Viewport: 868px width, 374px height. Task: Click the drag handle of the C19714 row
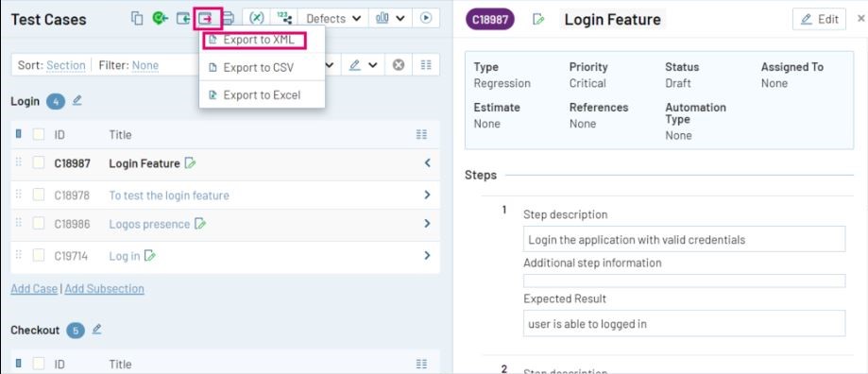(x=18, y=254)
